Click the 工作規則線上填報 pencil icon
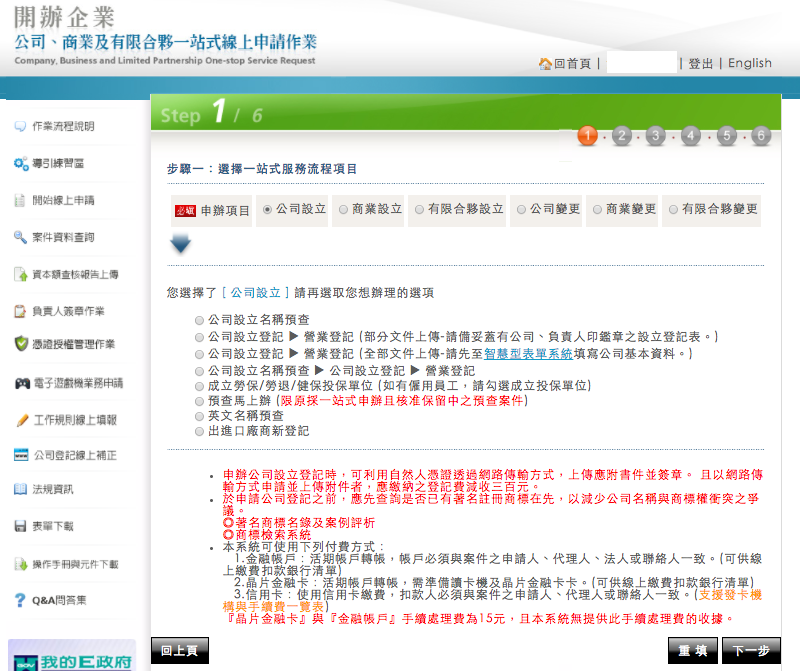The width and height of the screenshot is (800, 671). 21,420
